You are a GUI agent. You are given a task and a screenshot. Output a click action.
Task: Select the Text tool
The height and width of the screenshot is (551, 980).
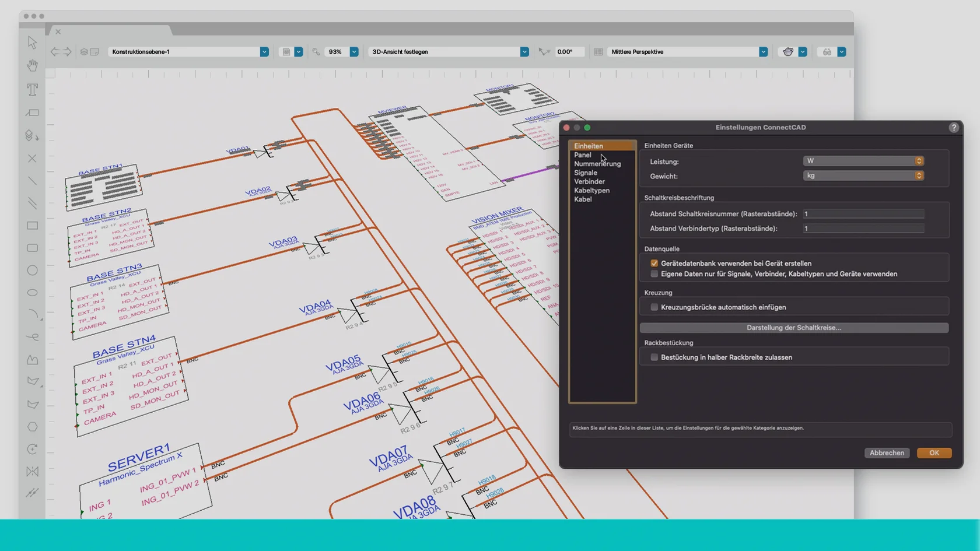point(32,90)
